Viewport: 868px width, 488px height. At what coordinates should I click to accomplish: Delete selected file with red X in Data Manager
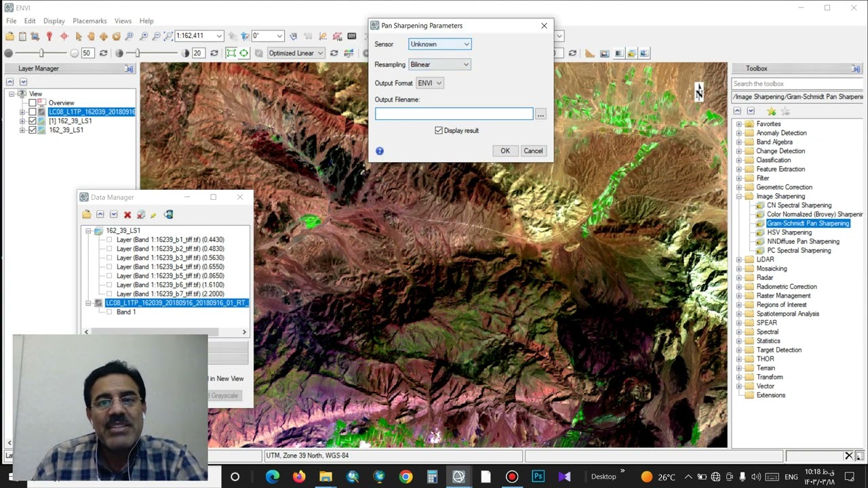point(127,215)
